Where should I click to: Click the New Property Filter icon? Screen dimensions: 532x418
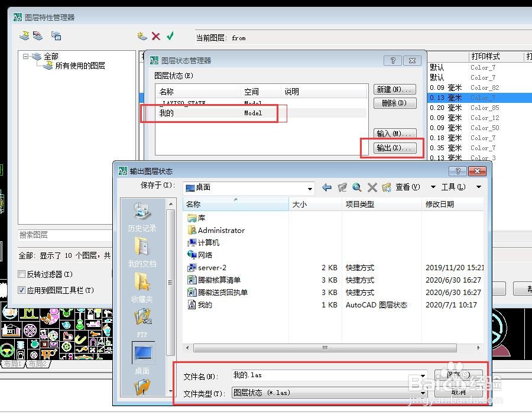click(24, 35)
